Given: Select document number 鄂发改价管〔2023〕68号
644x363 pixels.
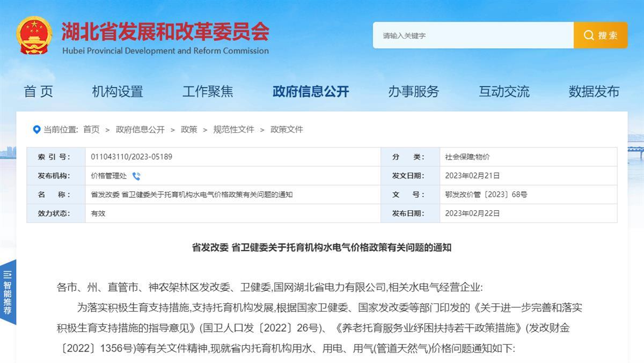Looking at the screenshot, I should coord(486,195).
